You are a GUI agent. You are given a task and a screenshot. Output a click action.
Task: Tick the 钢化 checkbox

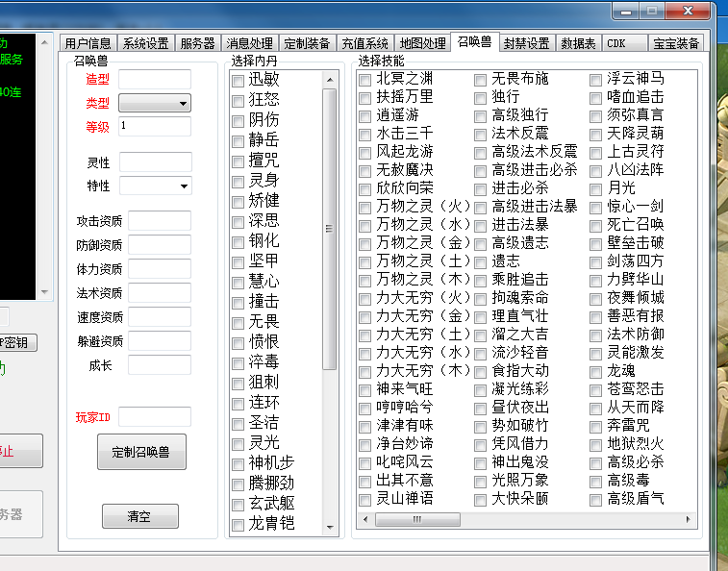coord(238,242)
